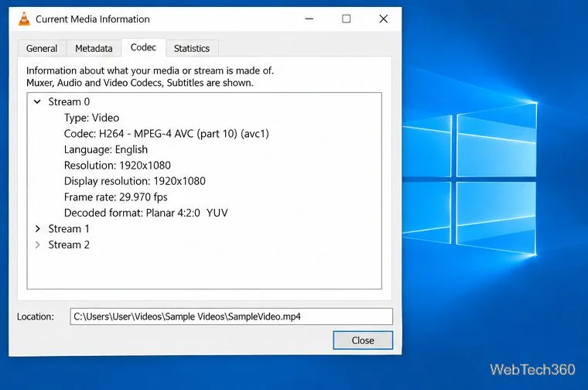Select the Stream 1 row label
The image size is (588, 390).
pos(69,229)
